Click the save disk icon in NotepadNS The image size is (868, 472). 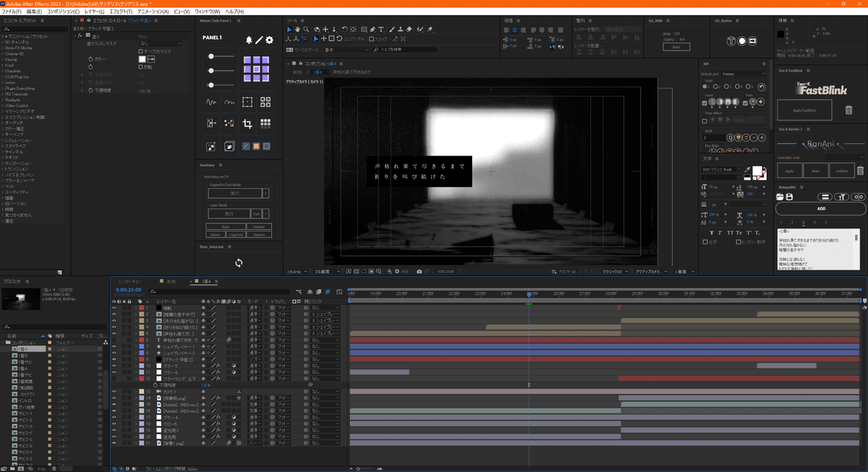click(790, 197)
